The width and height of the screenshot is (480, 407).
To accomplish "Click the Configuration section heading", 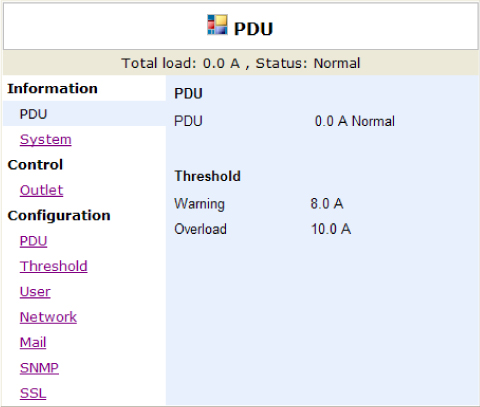I will [x=59, y=215].
